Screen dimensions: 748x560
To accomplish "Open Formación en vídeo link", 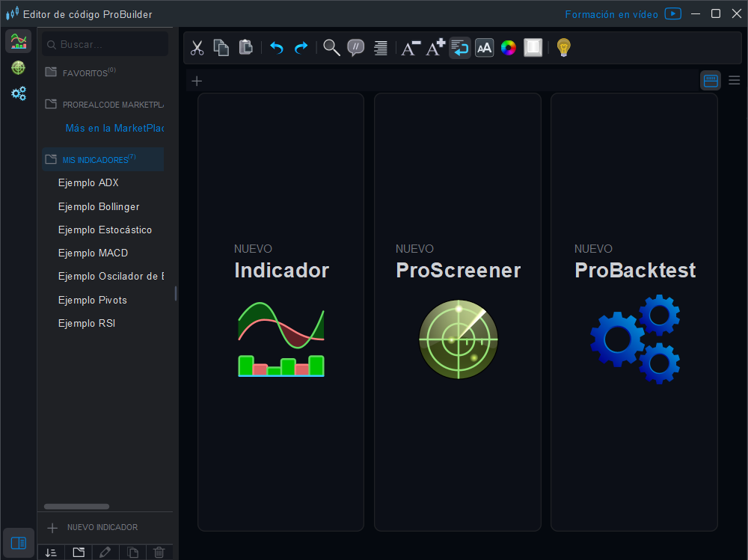I will point(612,14).
